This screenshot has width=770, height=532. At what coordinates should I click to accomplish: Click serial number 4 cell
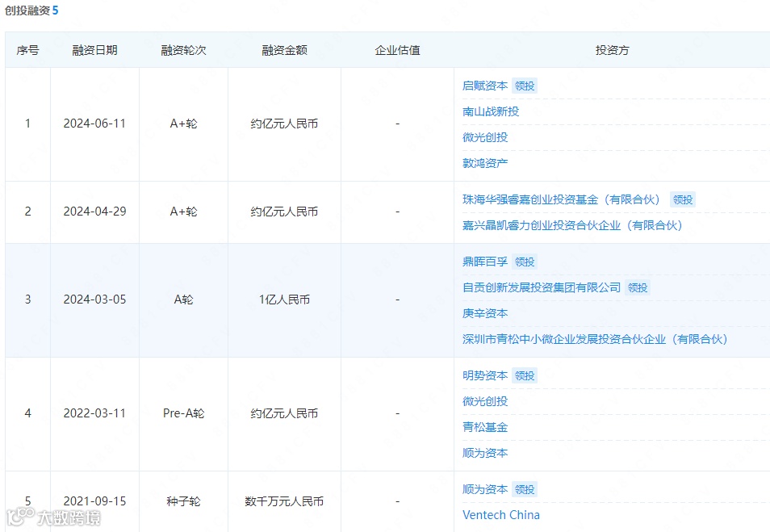coord(27,413)
